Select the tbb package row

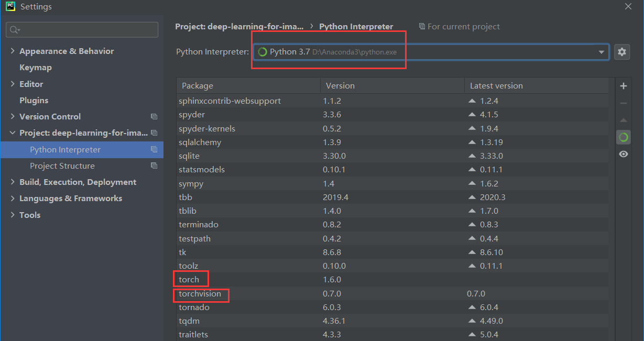click(393, 197)
